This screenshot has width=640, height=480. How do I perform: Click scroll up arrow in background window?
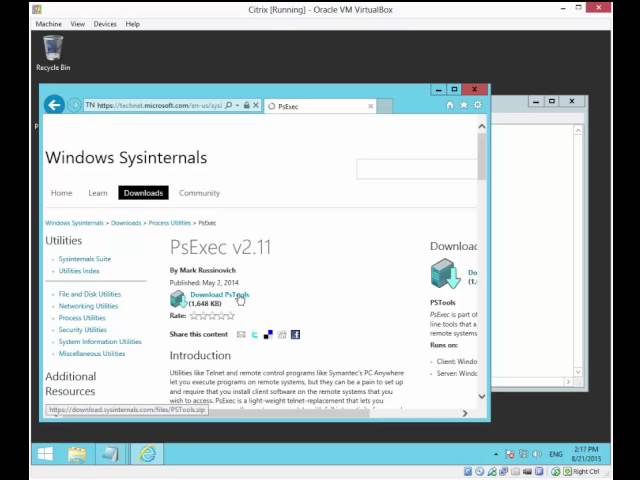coord(578,131)
